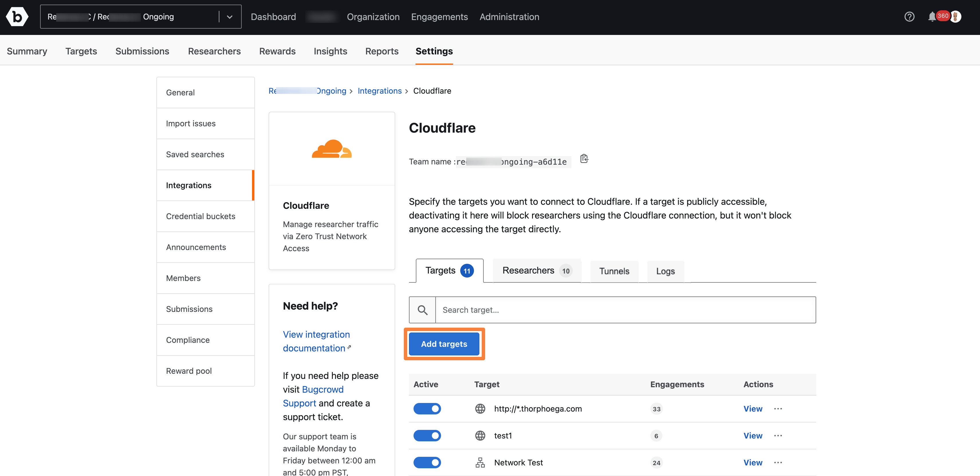Switch to the Summary tab

[x=27, y=51]
